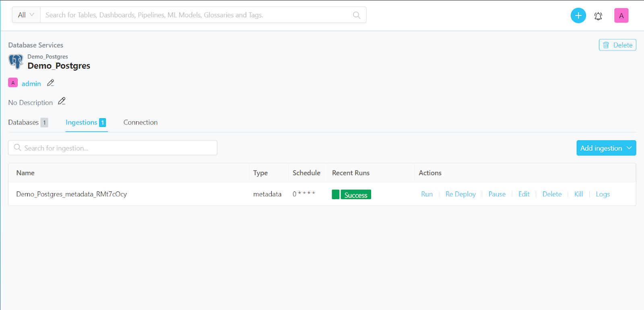Delete the Demo_Postgres service
Viewport: 644px width, 310px height.
coord(617,45)
